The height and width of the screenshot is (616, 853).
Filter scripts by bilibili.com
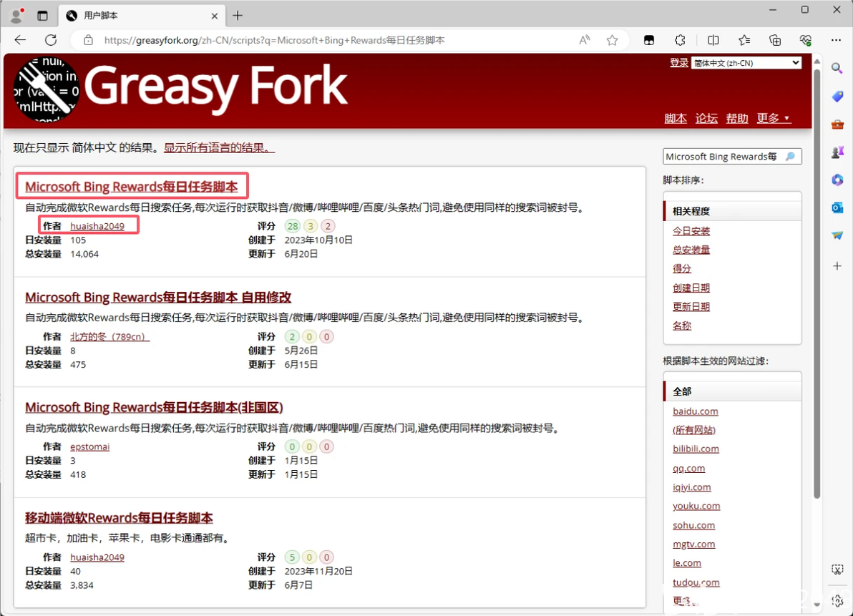point(696,449)
